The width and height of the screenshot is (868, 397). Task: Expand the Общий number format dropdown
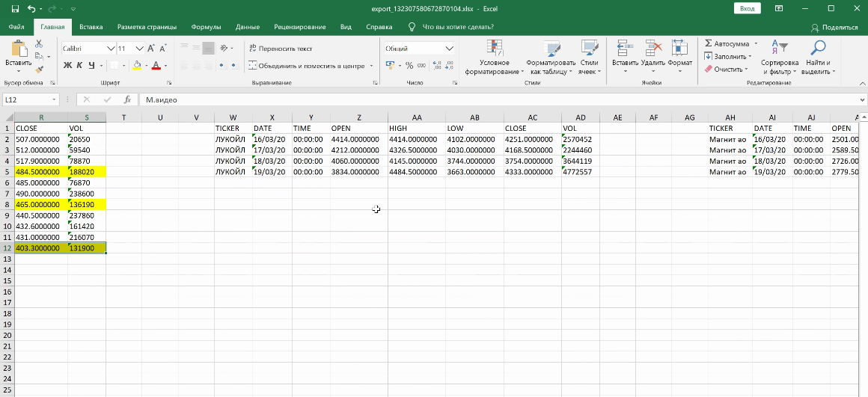tap(449, 48)
